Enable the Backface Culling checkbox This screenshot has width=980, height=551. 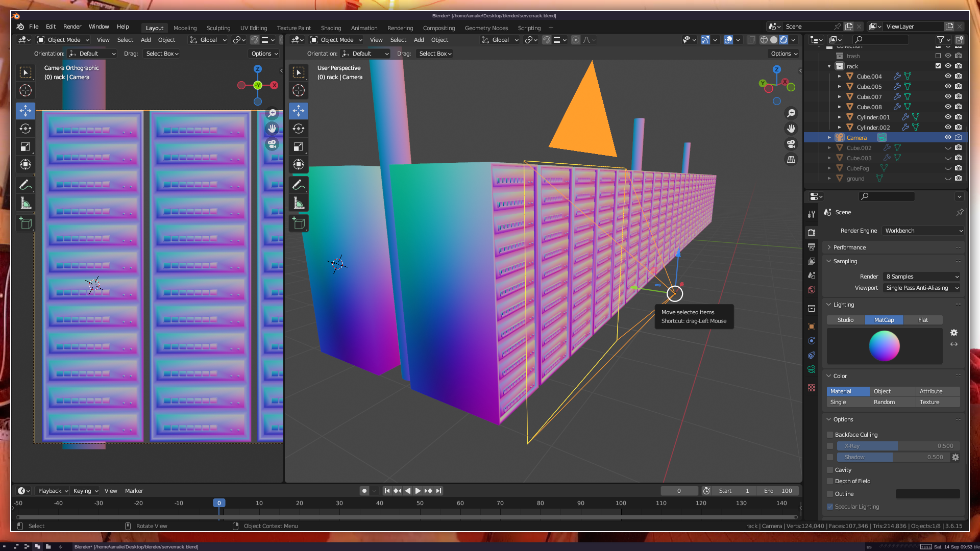click(830, 435)
